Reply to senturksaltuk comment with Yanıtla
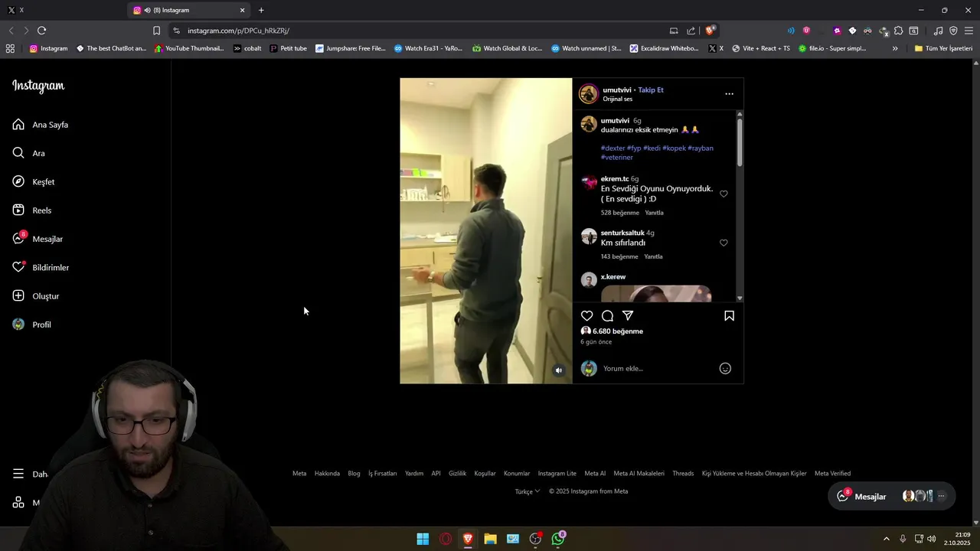Image resolution: width=980 pixels, height=551 pixels. point(653,256)
